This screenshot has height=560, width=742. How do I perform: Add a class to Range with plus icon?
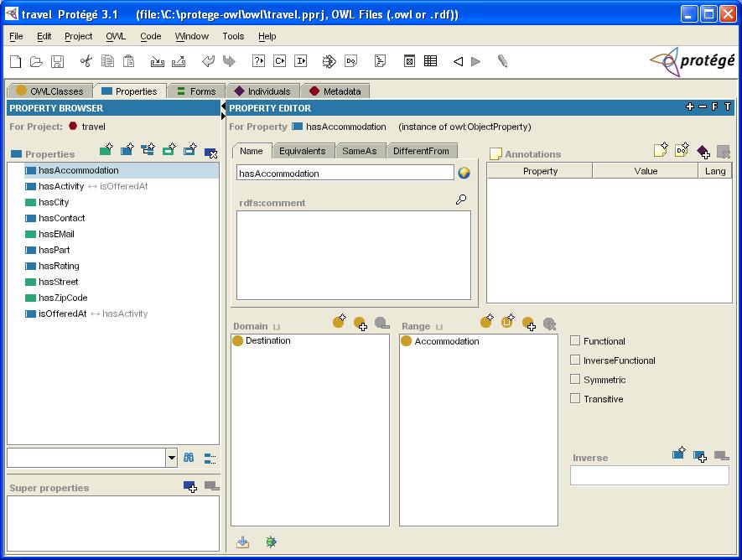(x=528, y=324)
